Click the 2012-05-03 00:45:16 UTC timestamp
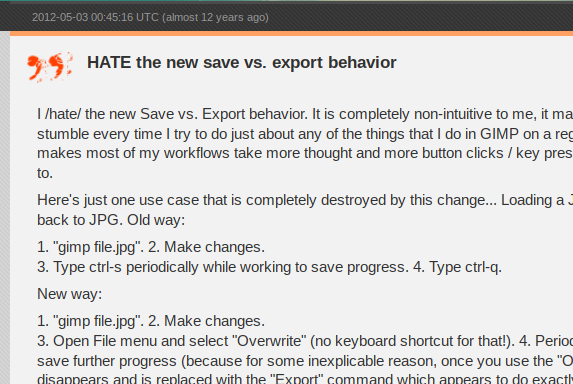Screen dimensions: 573x384 (x=95, y=17)
